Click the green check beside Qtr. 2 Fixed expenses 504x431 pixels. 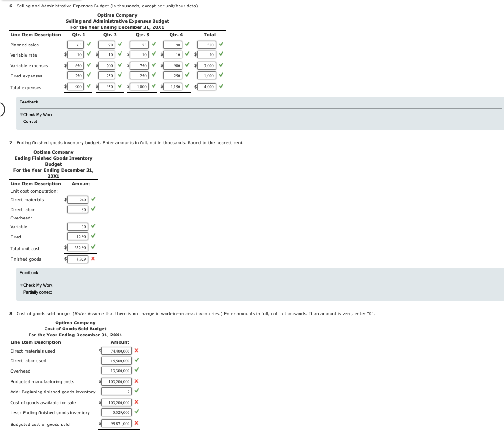click(x=120, y=75)
